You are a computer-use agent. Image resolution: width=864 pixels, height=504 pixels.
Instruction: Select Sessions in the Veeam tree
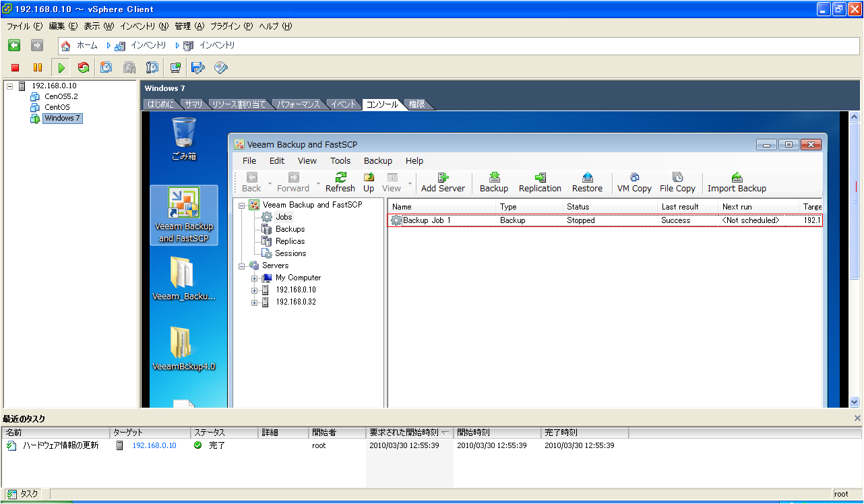tap(290, 253)
